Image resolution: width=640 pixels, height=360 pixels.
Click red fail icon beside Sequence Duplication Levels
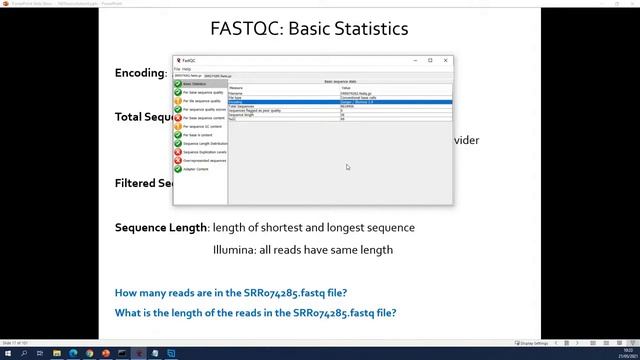coord(178,152)
